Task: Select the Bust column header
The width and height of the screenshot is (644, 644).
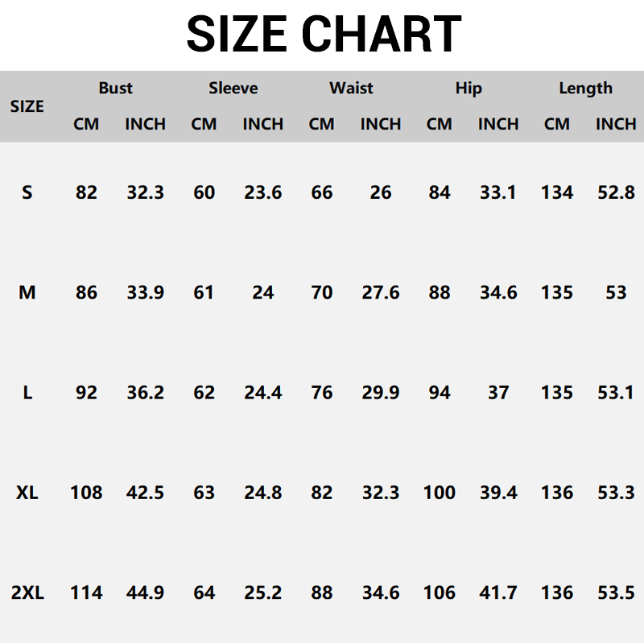Action: coord(116,89)
